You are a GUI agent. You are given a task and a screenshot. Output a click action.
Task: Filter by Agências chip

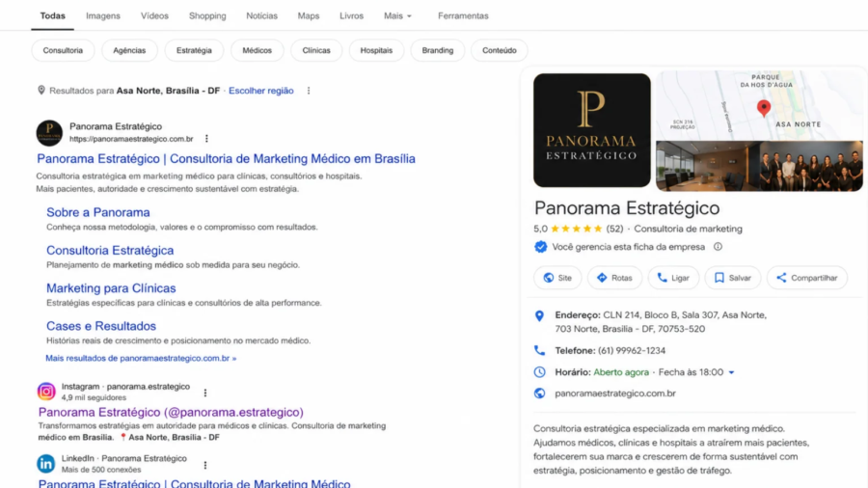(129, 50)
